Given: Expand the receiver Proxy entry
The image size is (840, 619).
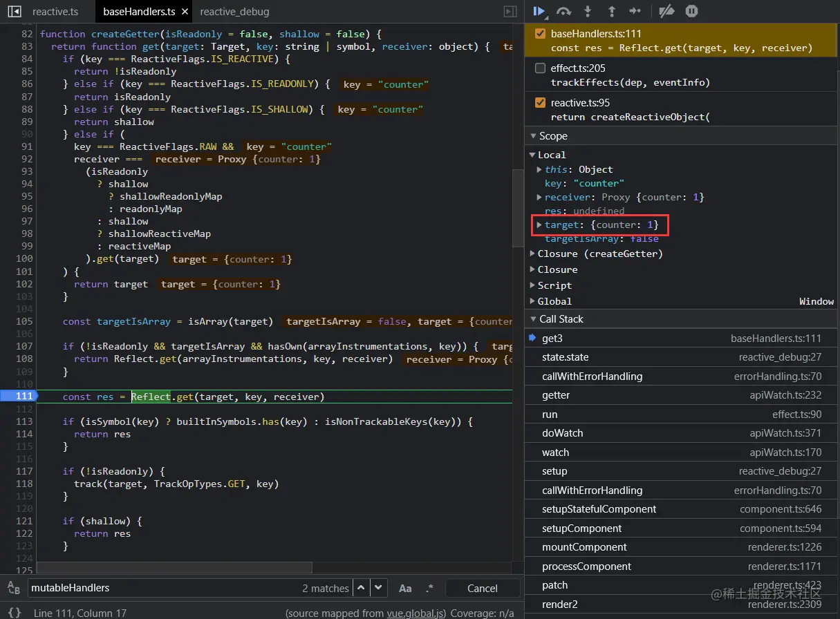Looking at the screenshot, I should pos(539,197).
